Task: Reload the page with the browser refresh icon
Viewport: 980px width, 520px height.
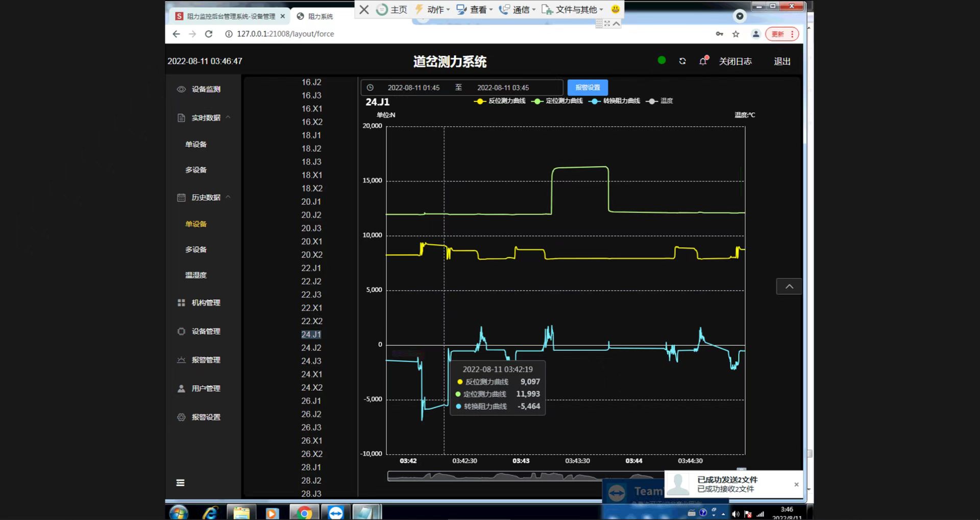Action: 208,34
